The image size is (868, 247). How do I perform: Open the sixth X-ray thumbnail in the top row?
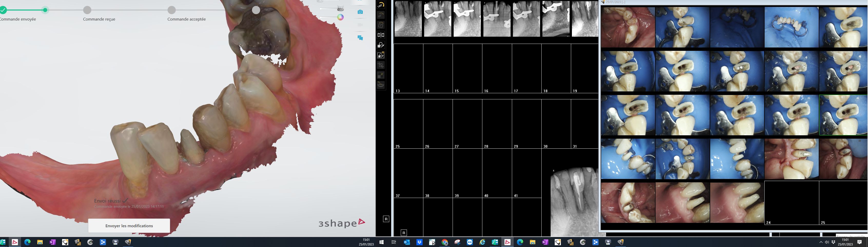[x=556, y=19]
